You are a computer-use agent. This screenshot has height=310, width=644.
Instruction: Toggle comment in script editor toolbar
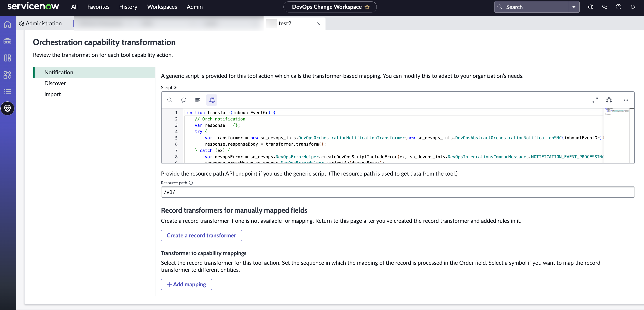click(184, 100)
